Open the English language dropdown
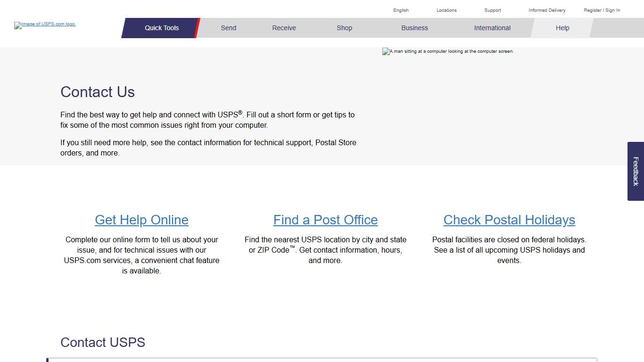 [x=401, y=10]
